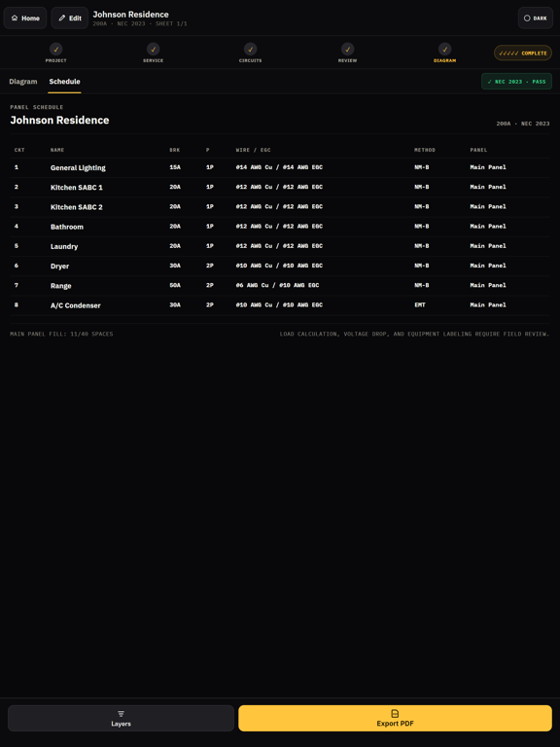The height and width of the screenshot is (747, 560).
Task: Click the house icon in Home button
Action: point(15,18)
